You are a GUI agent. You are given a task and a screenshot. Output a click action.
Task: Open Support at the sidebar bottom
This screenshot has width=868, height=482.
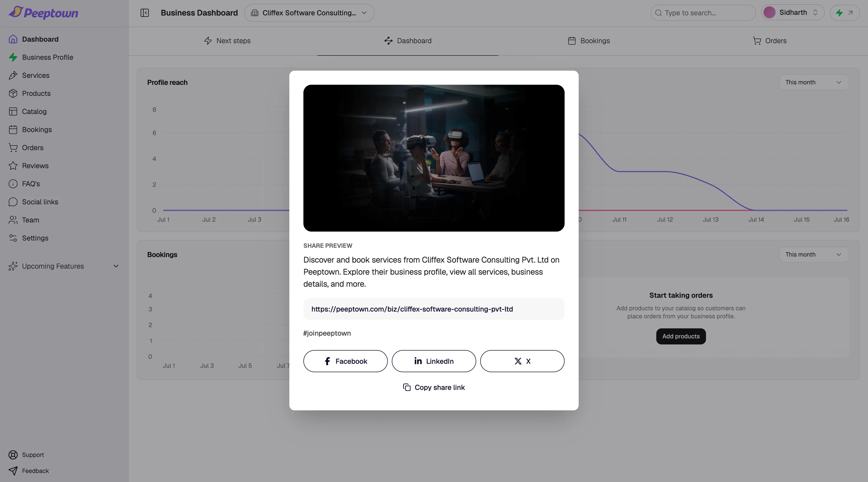point(26,455)
